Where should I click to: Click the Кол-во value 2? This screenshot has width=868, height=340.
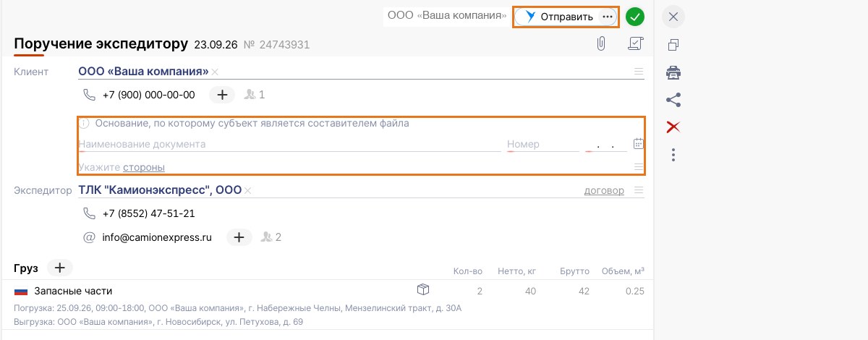(x=480, y=291)
